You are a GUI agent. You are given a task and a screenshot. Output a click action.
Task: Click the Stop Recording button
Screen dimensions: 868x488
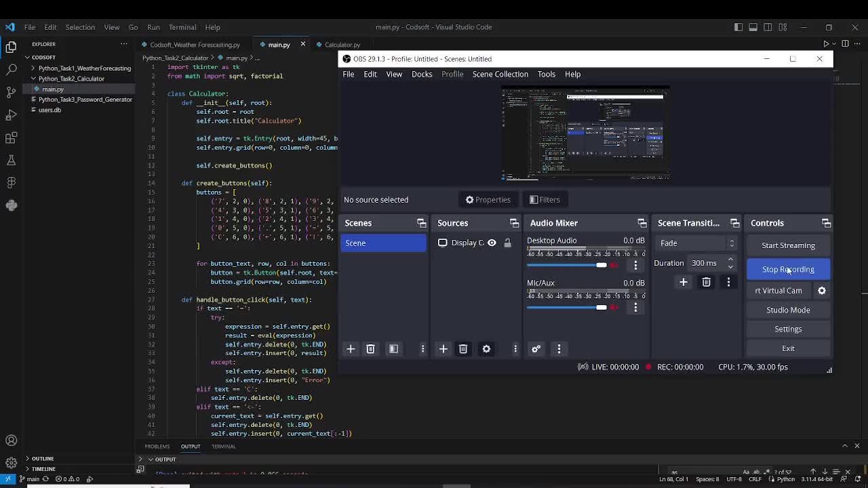(788, 270)
